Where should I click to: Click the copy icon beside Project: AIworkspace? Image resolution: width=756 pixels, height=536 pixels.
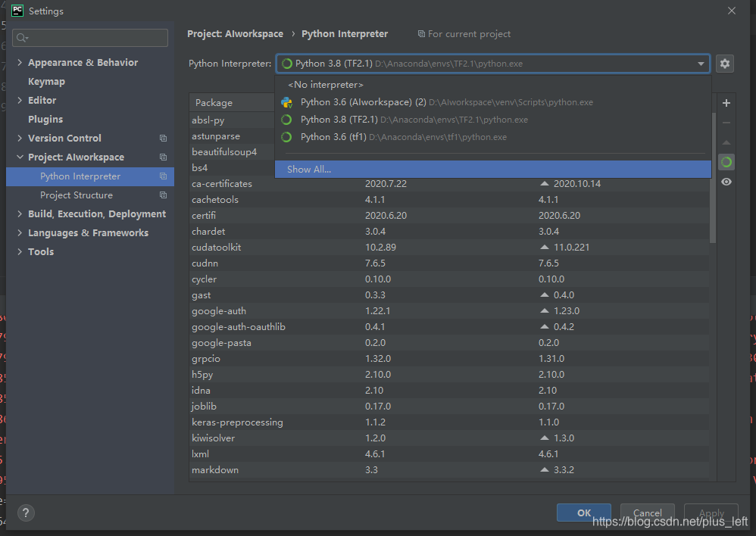(x=164, y=157)
